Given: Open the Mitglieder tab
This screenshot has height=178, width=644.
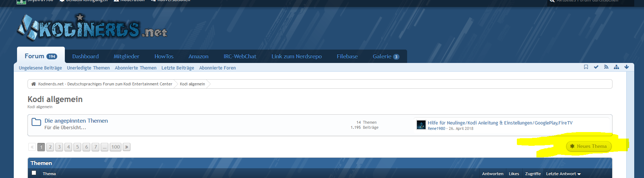Looking at the screenshot, I should point(126,56).
